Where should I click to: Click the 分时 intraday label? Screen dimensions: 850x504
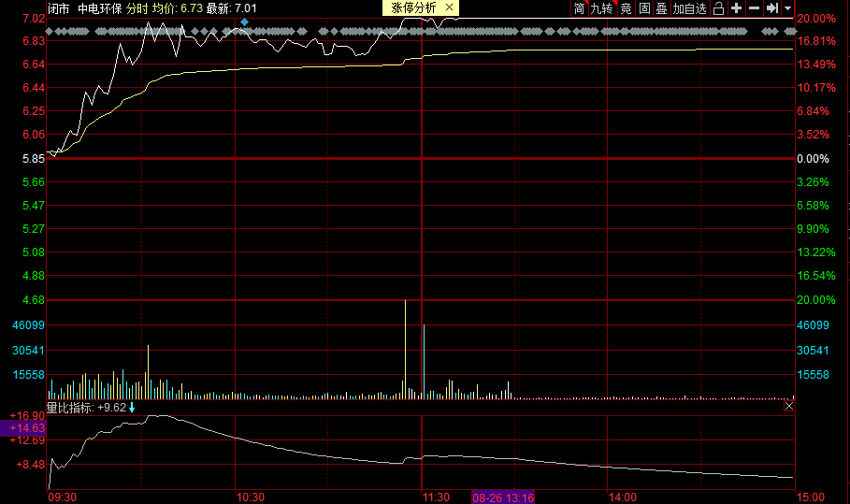pyautogui.click(x=137, y=8)
